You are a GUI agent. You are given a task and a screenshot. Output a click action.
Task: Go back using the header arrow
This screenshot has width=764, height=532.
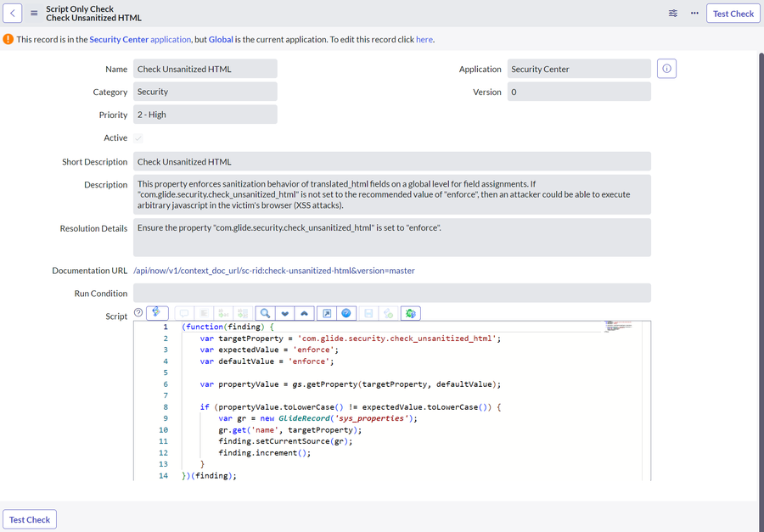click(x=12, y=14)
